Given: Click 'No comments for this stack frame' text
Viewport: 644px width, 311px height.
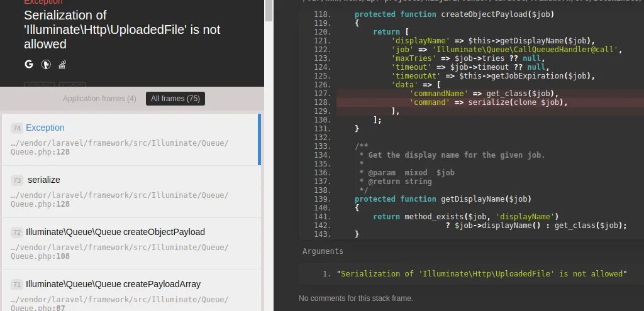Looking at the screenshot, I should (x=356, y=298).
